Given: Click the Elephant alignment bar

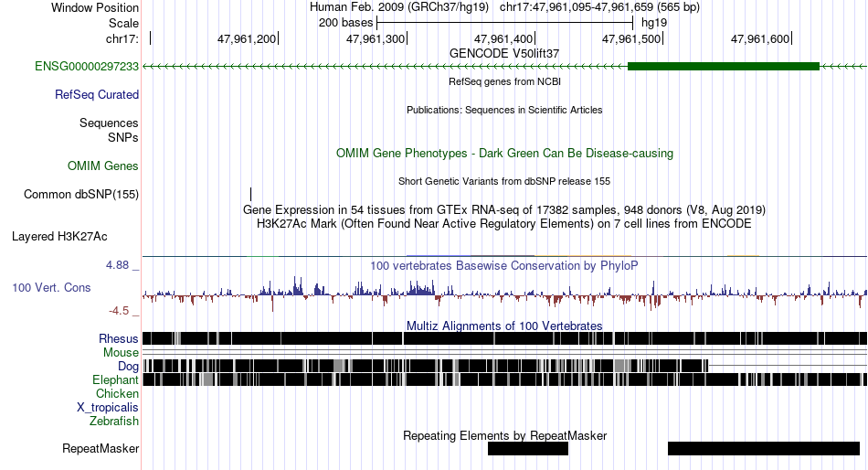Looking at the screenshot, I should [x=505, y=379].
